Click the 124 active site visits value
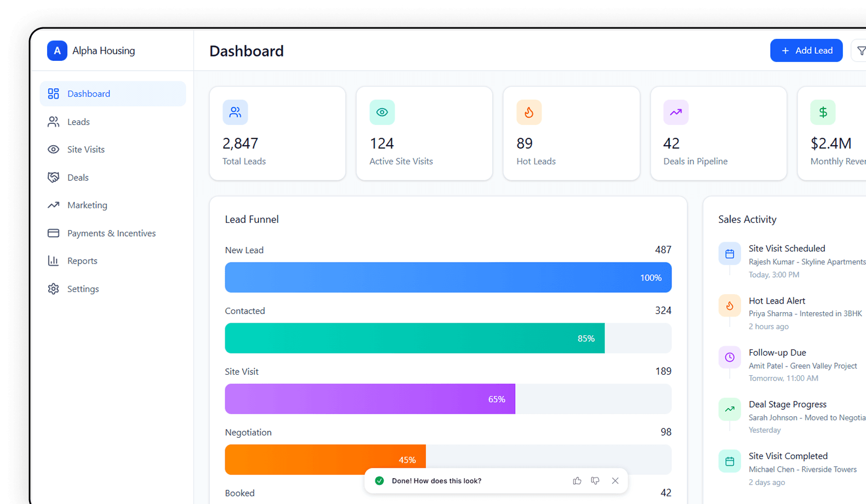 point(381,144)
